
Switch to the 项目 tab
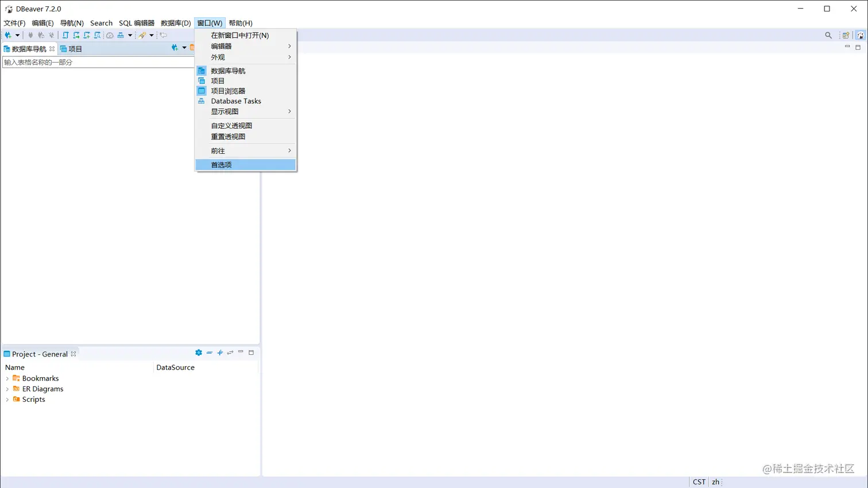(x=71, y=49)
